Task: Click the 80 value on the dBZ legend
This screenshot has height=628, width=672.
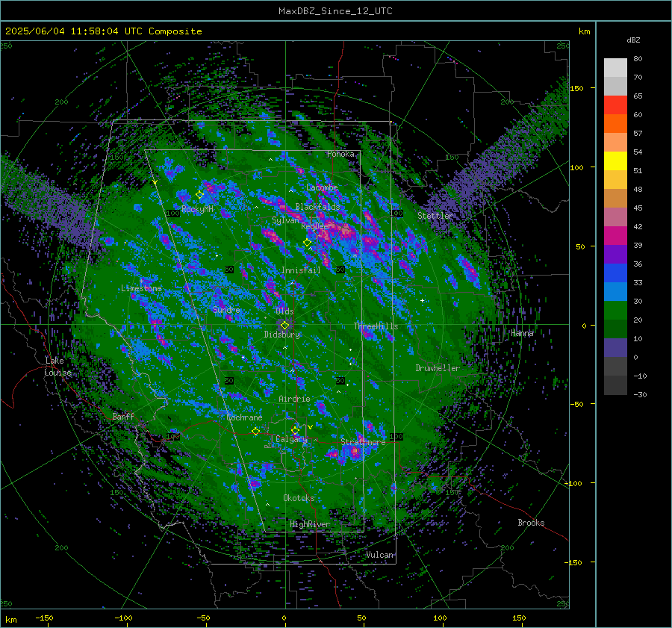Action: pyautogui.click(x=638, y=59)
